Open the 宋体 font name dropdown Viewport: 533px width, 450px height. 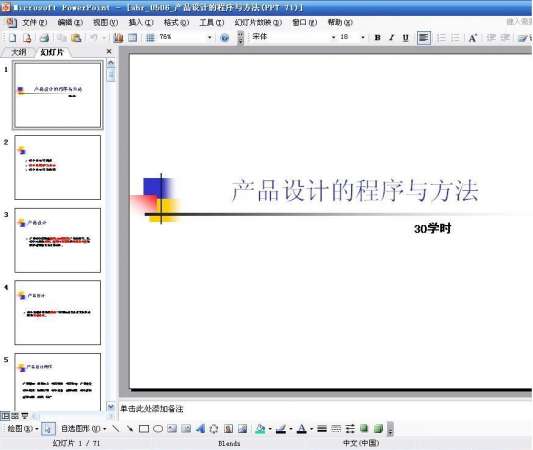(x=333, y=37)
